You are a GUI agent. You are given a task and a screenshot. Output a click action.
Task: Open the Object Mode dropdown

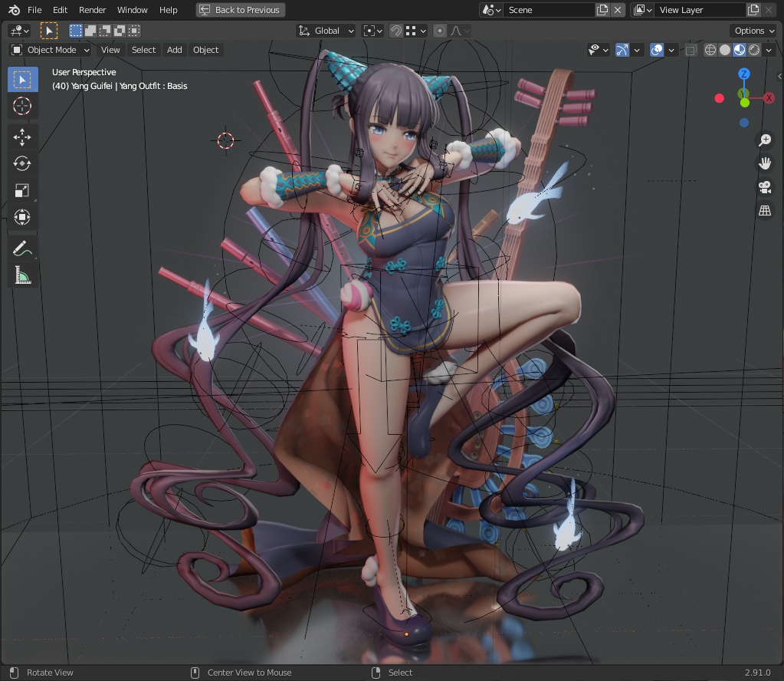(49, 49)
